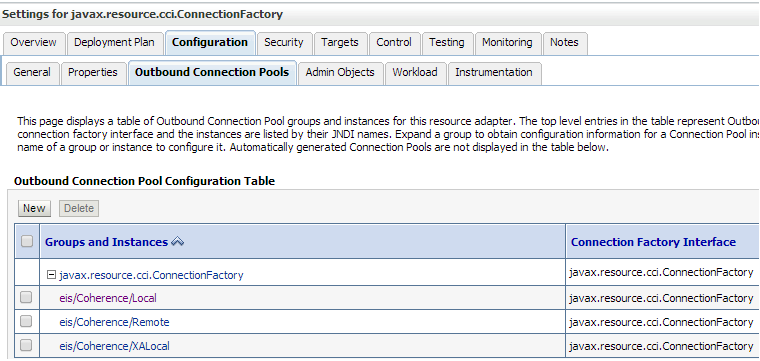Toggle the select-all checkbox in table header
The height and width of the screenshot is (361, 760).
(27, 241)
